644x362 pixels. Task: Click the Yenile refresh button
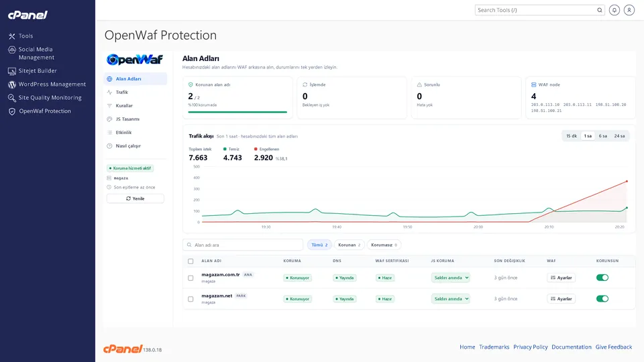click(135, 198)
